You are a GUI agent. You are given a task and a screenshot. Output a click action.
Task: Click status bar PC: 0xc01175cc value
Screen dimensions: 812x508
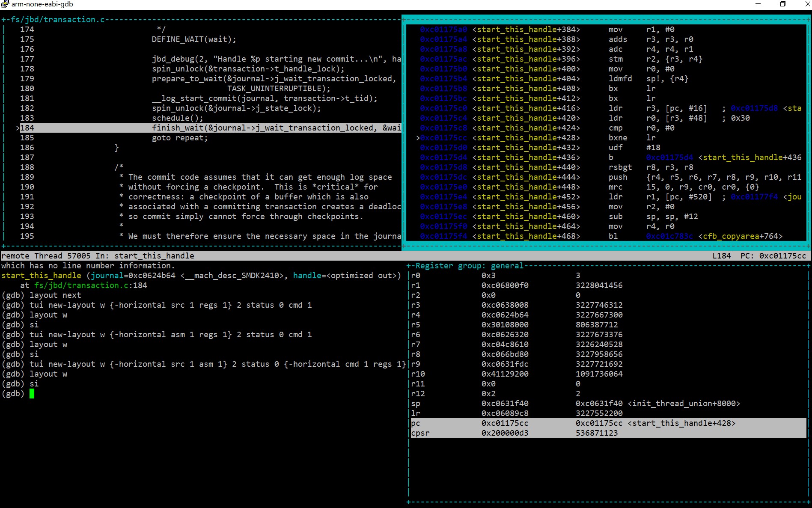[x=773, y=256]
